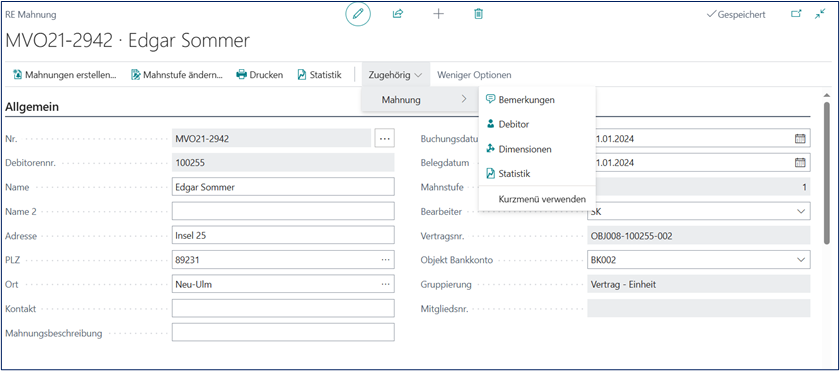Click Mahnstufe ändern button
This screenshot has width=840, height=371.
[x=177, y=75]
